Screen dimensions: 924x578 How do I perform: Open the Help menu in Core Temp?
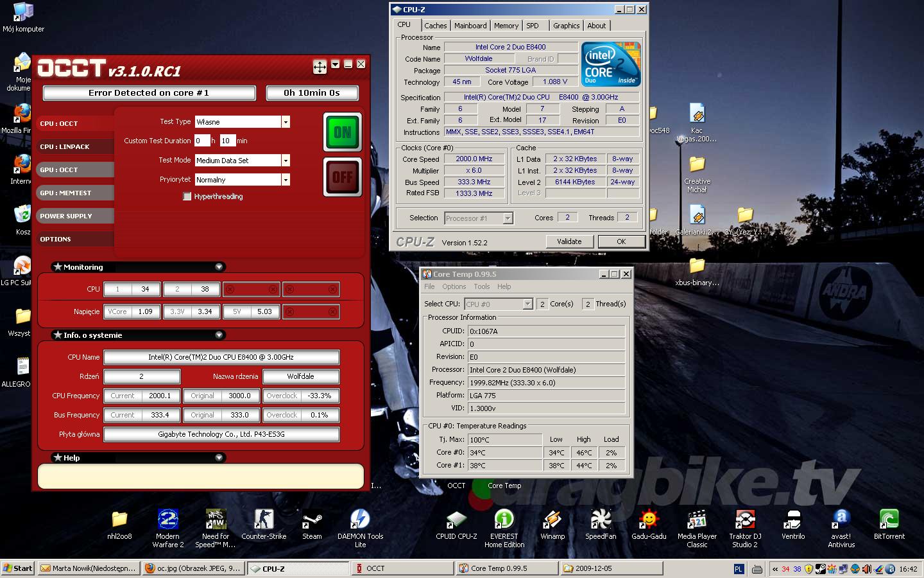click(504, 286)
